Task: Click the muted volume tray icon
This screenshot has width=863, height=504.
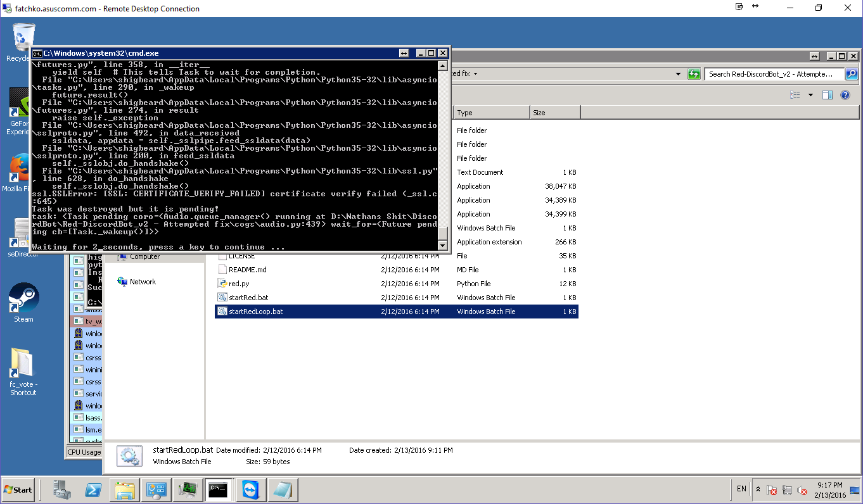Action: [802, 490]
